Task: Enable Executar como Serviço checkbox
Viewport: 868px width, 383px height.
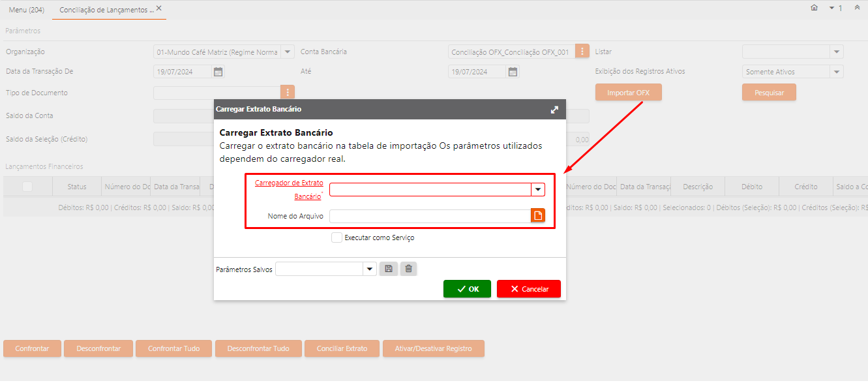Action: click(x=337, y=237)
